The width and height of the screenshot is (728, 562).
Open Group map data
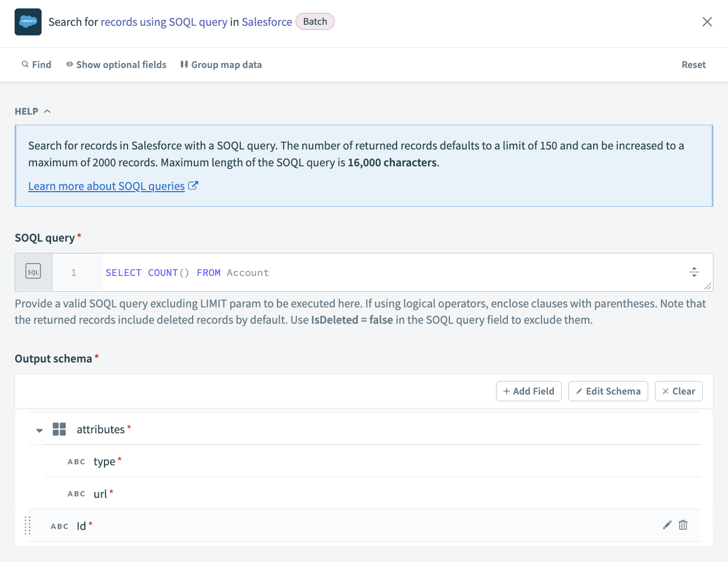click(x=221, y=64)
